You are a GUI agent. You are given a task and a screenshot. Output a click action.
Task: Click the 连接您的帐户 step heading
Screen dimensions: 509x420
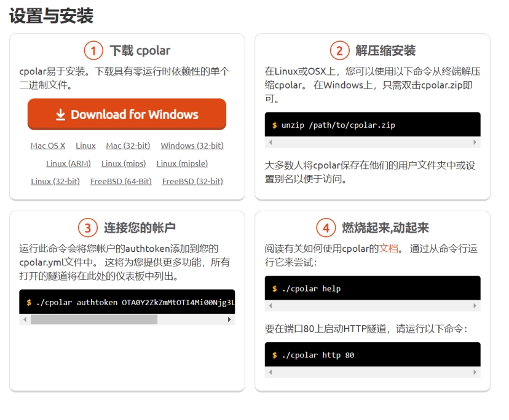click(x=140, y=228)
